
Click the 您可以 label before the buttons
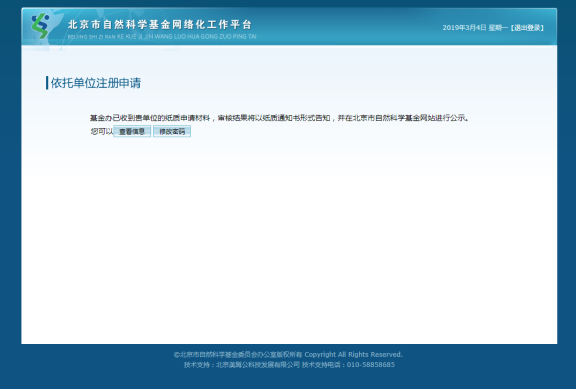(102, 131)
